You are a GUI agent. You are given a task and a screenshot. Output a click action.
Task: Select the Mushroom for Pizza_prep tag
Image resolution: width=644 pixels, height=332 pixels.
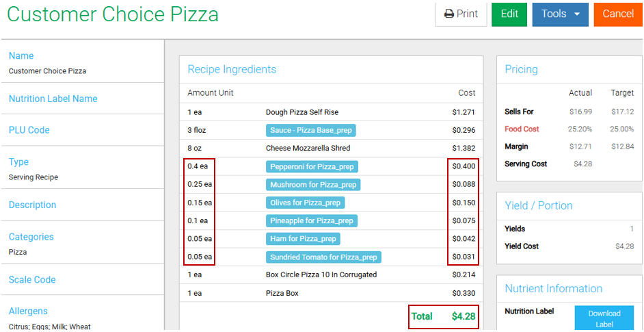pos(312,184)
